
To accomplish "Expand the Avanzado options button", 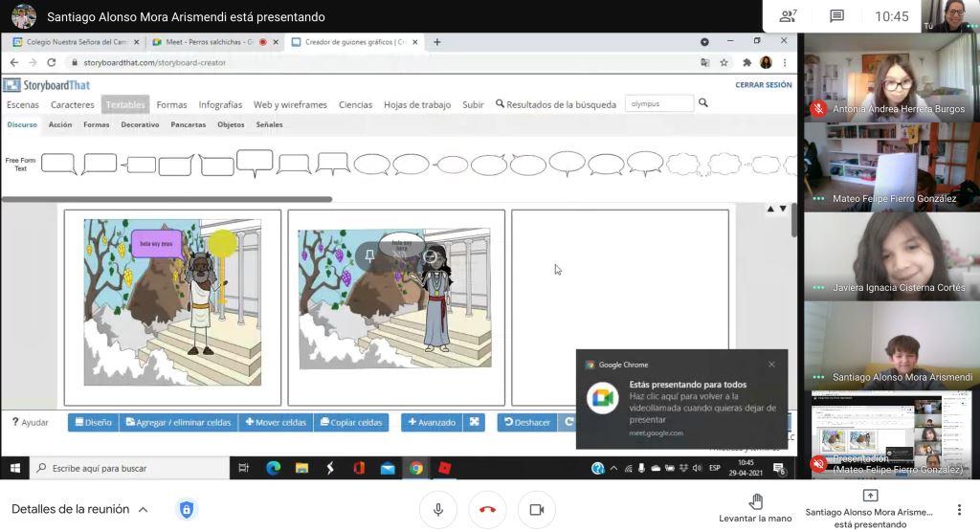I will click(432, 422).
